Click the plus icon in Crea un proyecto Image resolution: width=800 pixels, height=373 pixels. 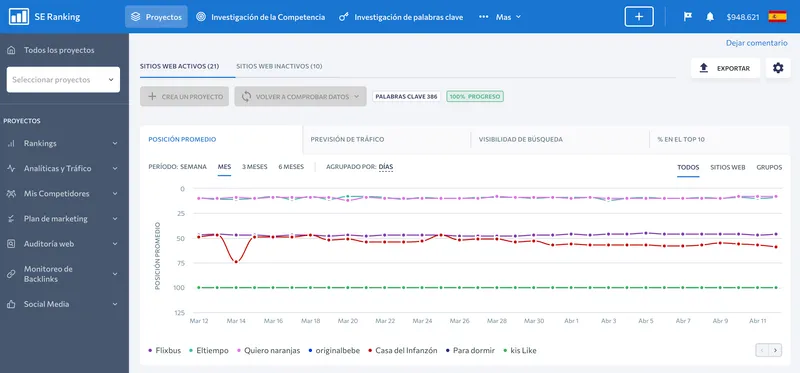tap(152, 96)
